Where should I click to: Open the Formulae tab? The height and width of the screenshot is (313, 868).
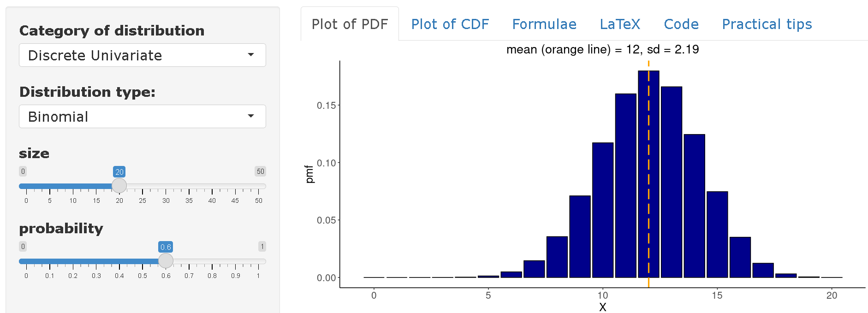(x=544, y=24)
